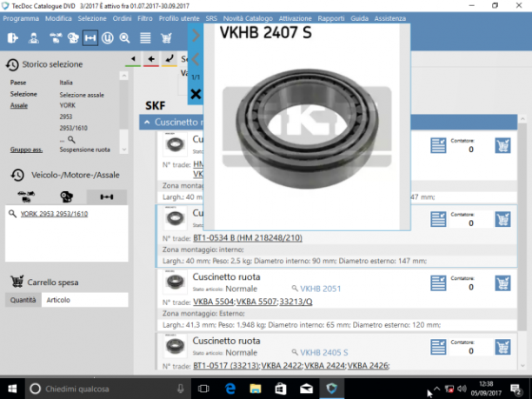Screen dimensions: 532x399
Task: Open the BT1-0534 B (HM 218248/210) trade link
Action: coord(248,238)
